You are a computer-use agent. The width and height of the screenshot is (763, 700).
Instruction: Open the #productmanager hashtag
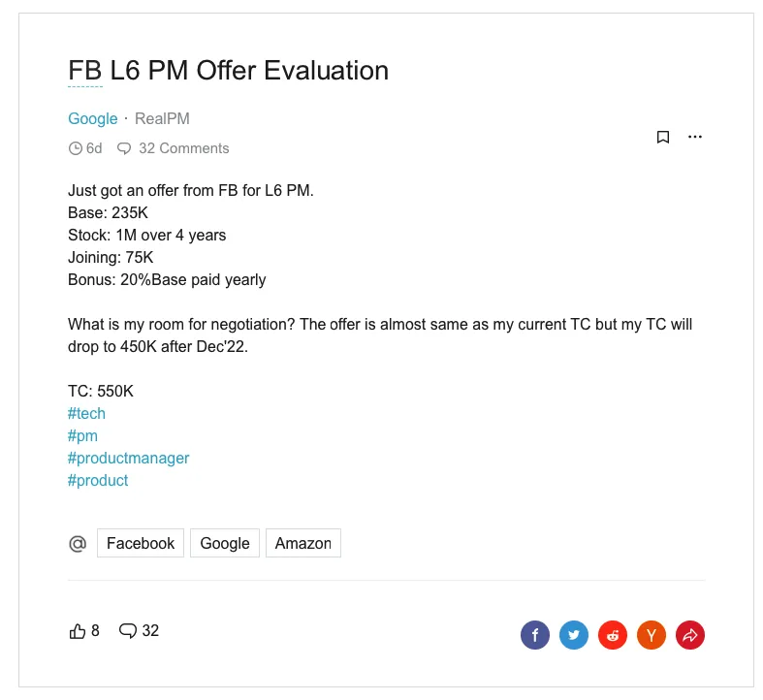coord(128,459)
